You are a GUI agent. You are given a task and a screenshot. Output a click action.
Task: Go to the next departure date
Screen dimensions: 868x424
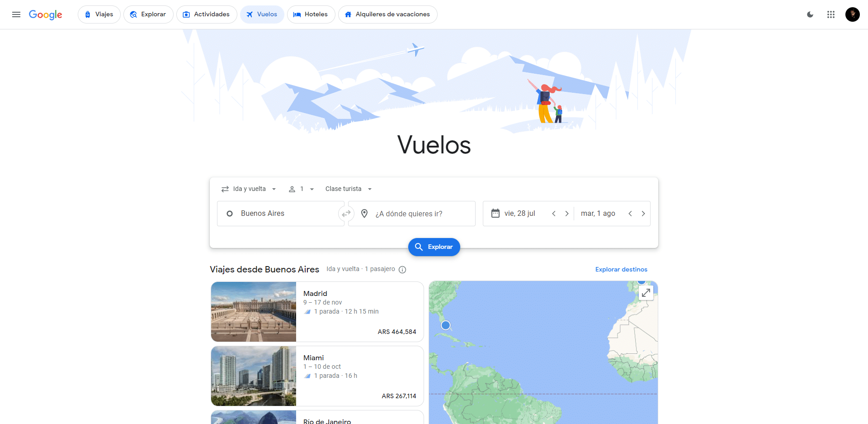click(x=567, y=213)
